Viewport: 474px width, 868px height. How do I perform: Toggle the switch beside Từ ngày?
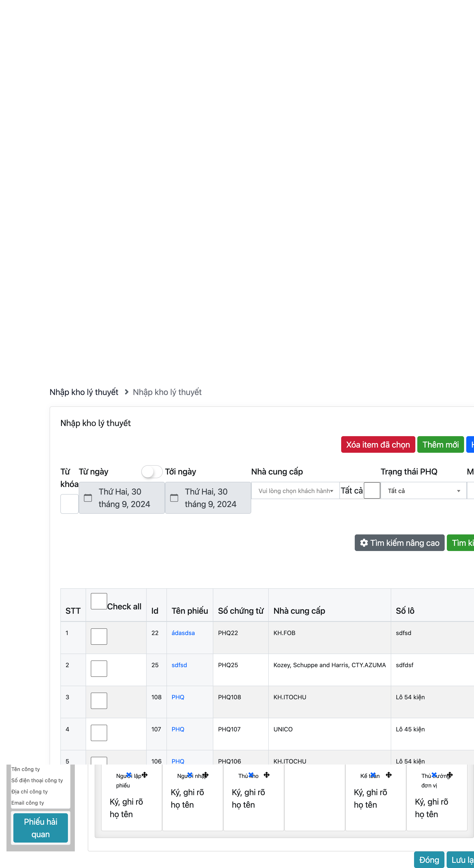pyautogui.click(x=152, y=472)
